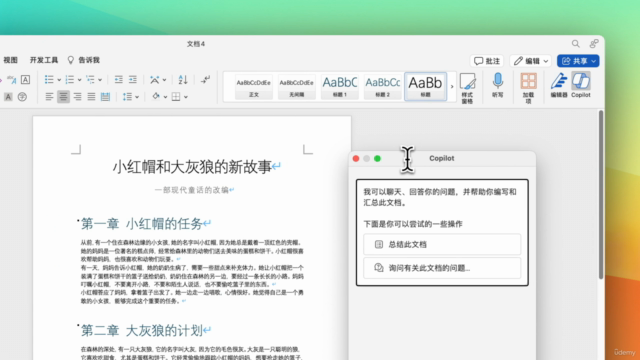
Task: Click the shading paint bucket icon
Action: pos(156,97)
